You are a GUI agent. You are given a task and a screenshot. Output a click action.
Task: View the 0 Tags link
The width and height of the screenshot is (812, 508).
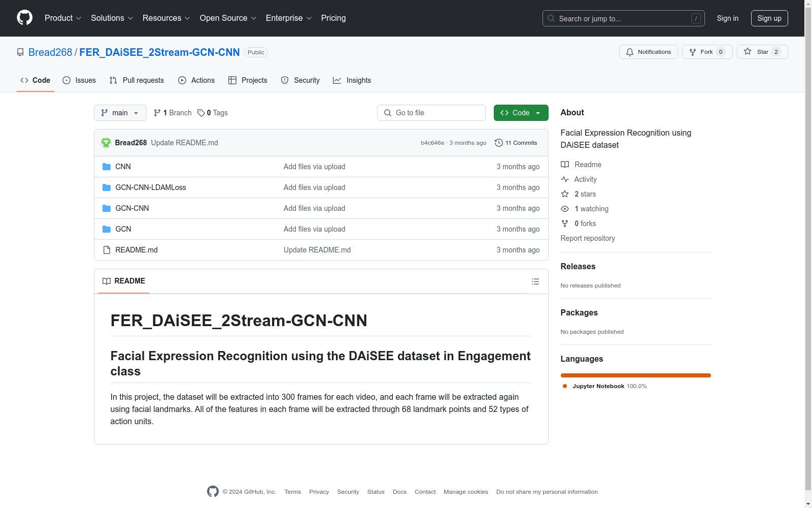(213, 113)
